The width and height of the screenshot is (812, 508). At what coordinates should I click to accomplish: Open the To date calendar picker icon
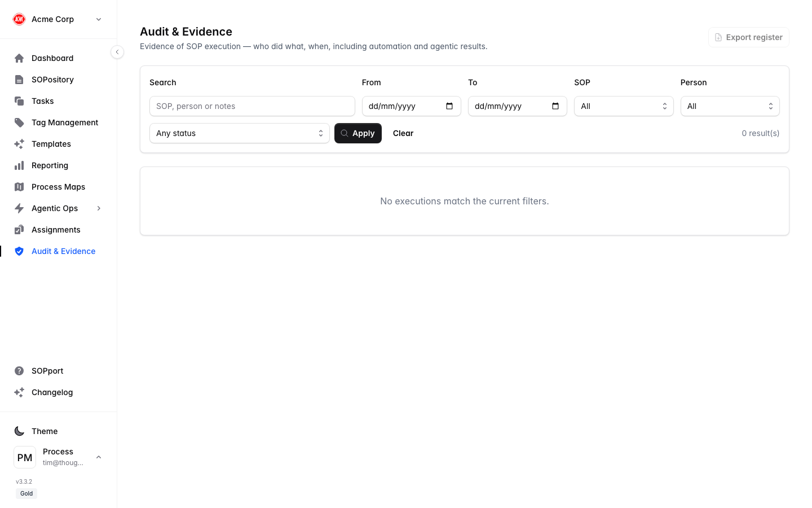(x=555, y=106)
